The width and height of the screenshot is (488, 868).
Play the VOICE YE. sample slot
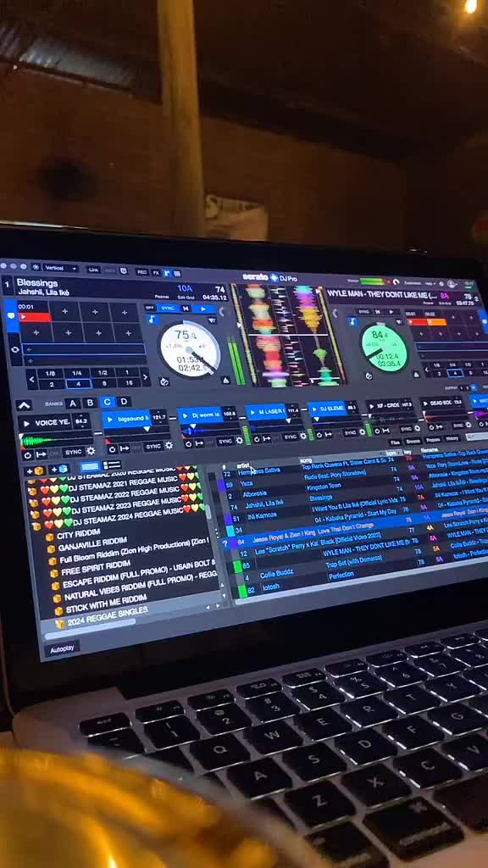26,424
